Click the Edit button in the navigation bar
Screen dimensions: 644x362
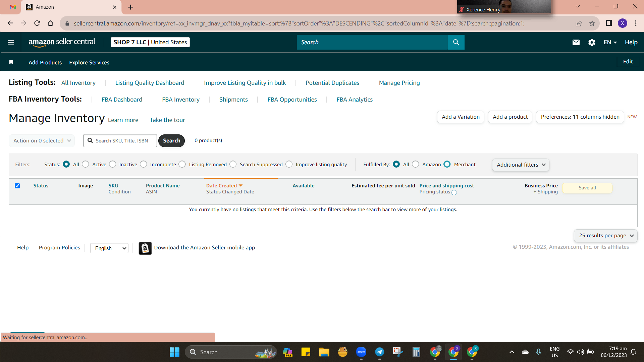628,62
